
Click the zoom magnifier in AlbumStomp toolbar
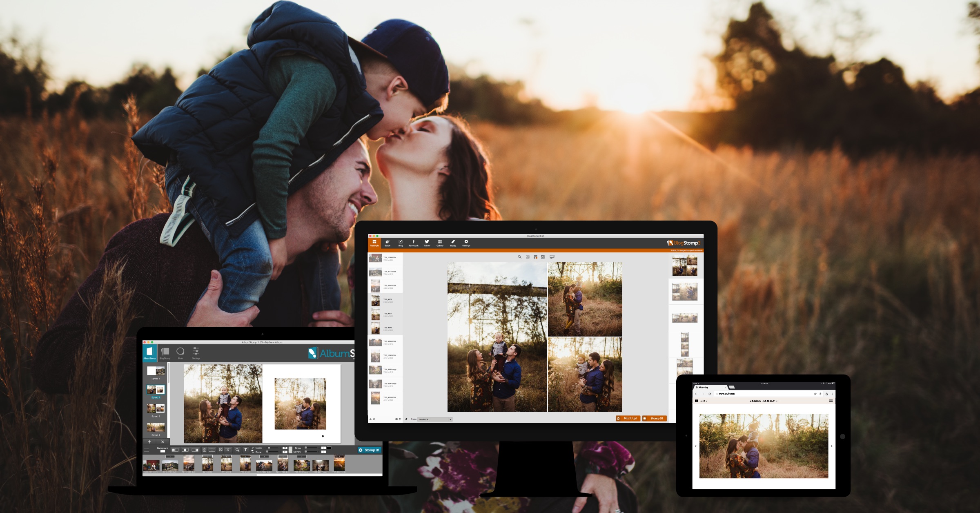click(x=237, y=450)
